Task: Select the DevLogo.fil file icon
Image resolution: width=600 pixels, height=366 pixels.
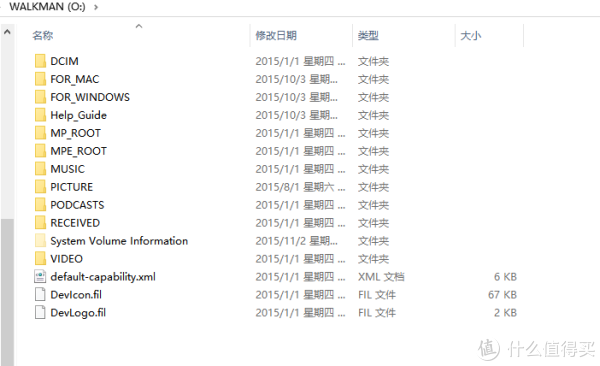Action: 40,313
